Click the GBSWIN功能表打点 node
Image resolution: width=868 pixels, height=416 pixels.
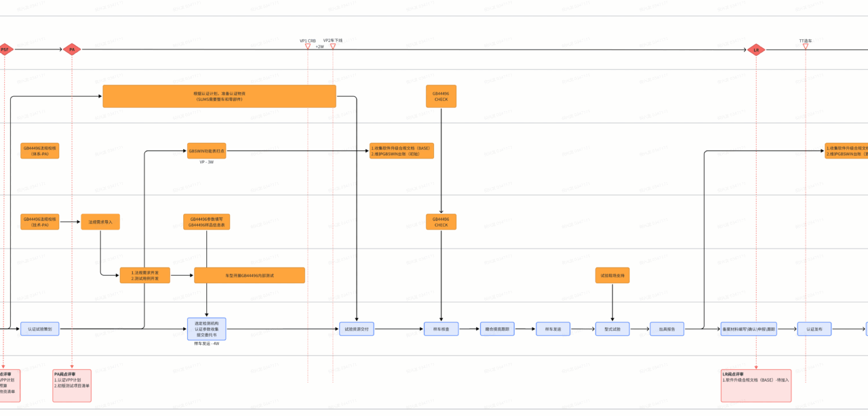tap(206, 150)
